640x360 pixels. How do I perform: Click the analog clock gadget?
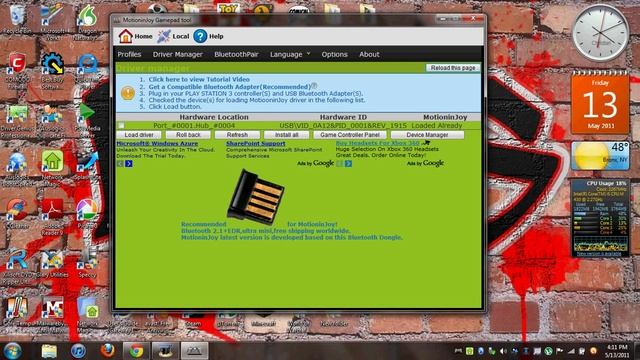[x=600, y=33]
